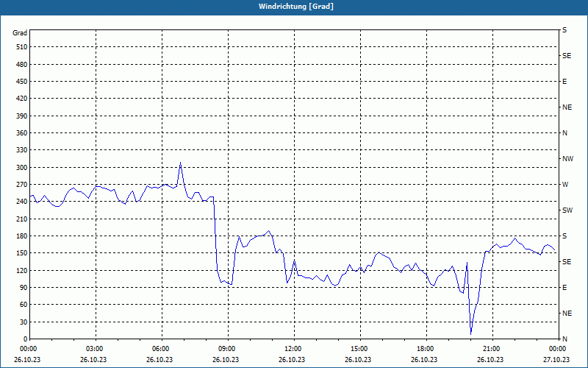Viewport: 588px width, 368px height.
Task: Click the 300 y-axis value
Action: pyautogui.click(x=22, y=168)
